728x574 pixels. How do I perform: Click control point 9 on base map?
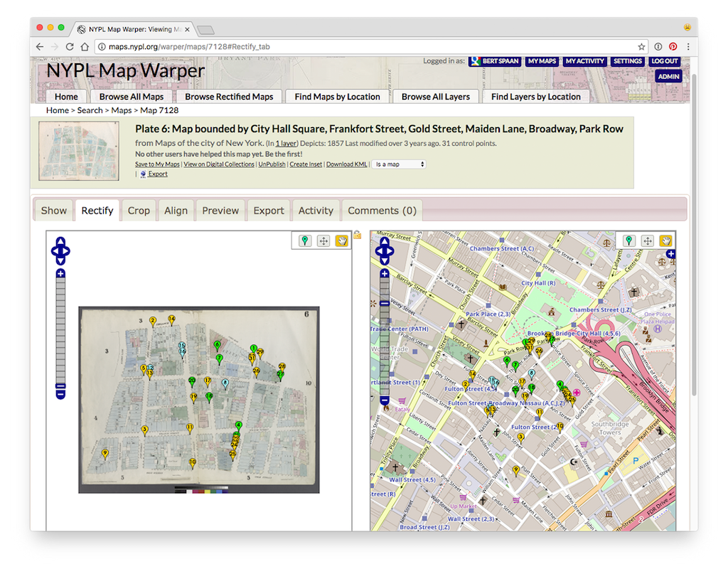pyautogui.click(x=515, y=470)
